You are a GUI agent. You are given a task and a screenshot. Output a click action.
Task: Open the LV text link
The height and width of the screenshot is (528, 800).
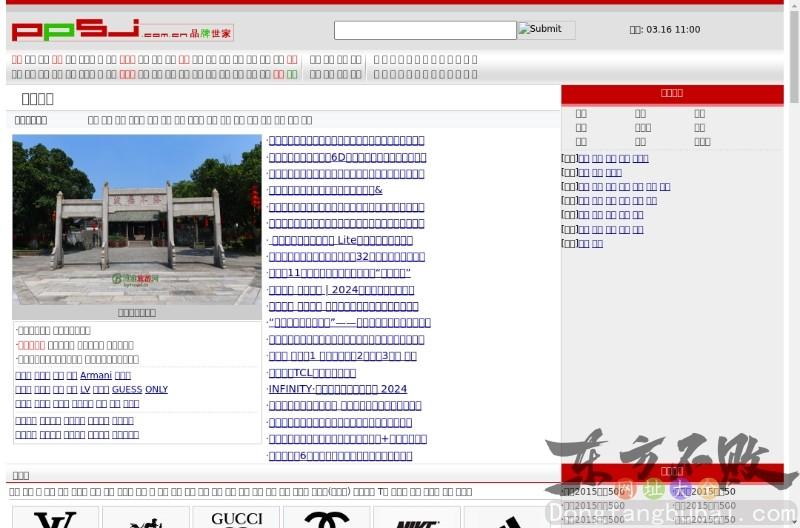tap(86, 390)
